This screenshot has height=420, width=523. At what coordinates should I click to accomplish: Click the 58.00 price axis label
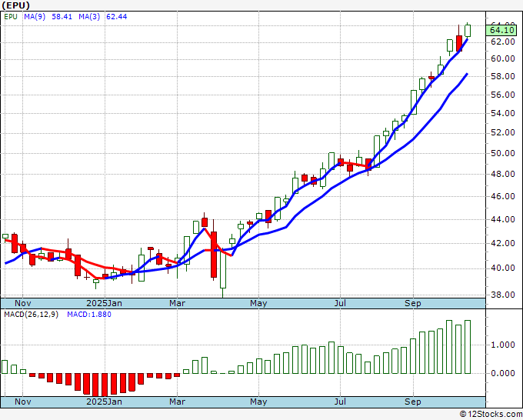tap(503, 76)
